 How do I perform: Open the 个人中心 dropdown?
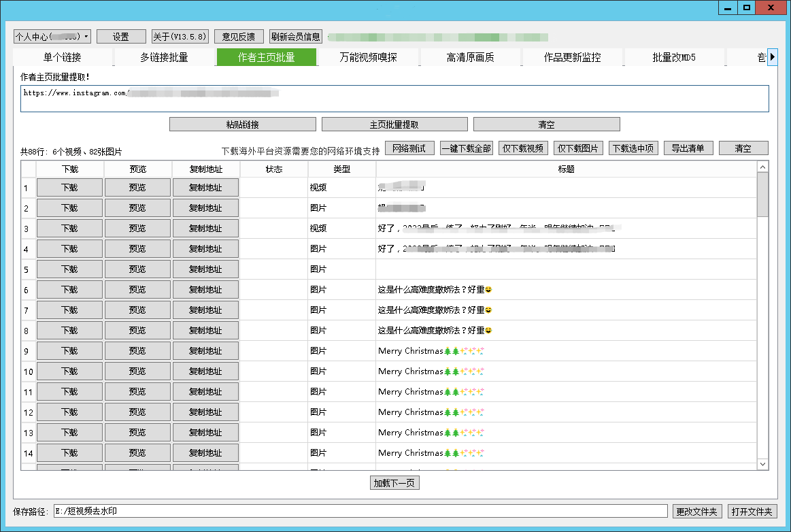pyautogui.click(x=52, y=37)
